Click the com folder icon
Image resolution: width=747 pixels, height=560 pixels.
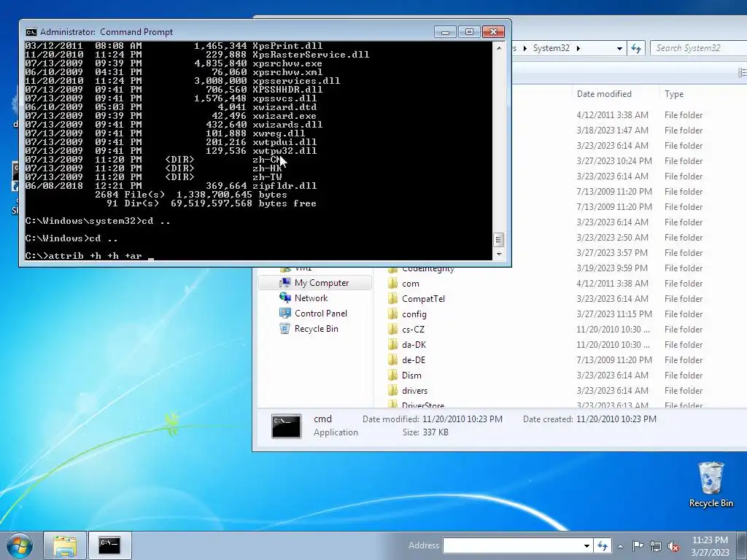tap(393, 284)
